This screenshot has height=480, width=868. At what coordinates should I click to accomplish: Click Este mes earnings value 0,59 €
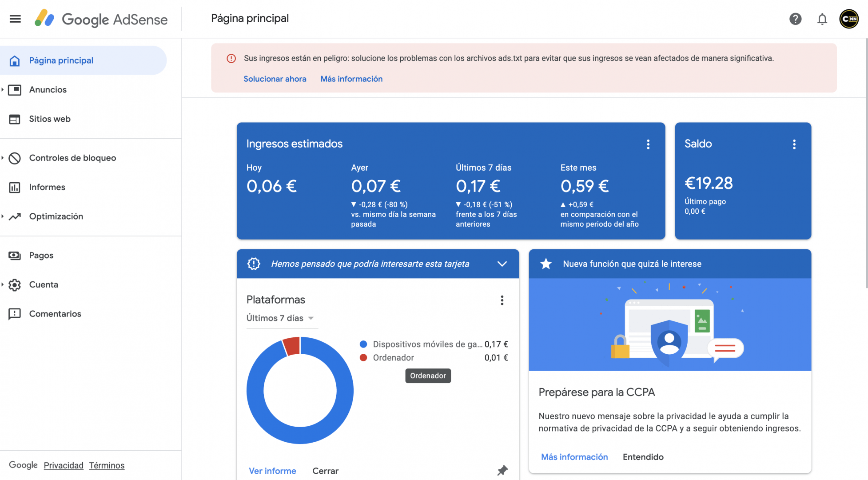[585, 186]
